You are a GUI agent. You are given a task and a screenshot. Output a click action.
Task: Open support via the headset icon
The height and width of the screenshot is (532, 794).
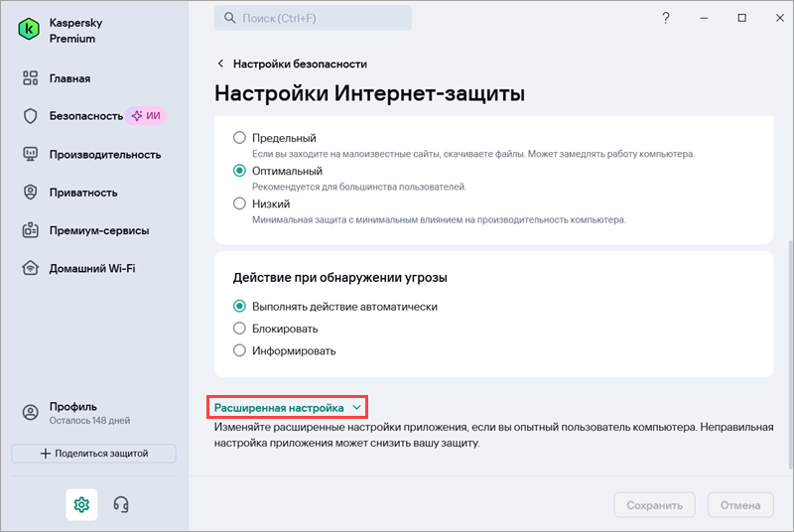coord(121,504)
